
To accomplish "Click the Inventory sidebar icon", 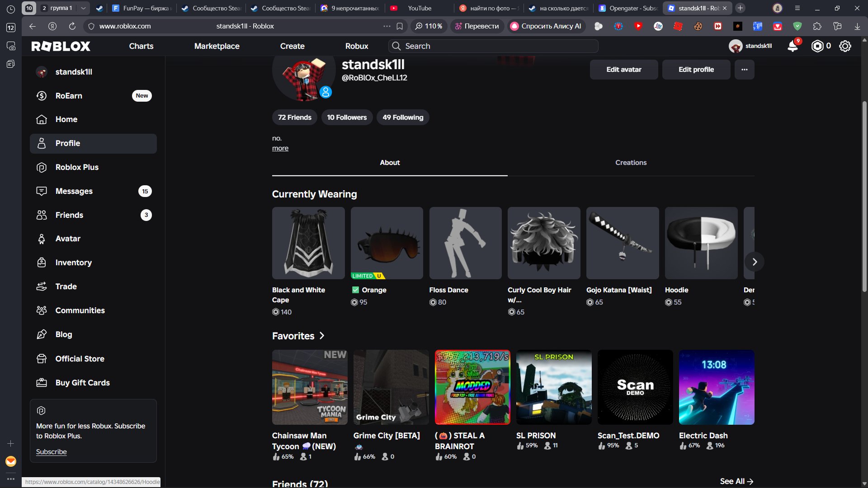I will tap(42, 263).
